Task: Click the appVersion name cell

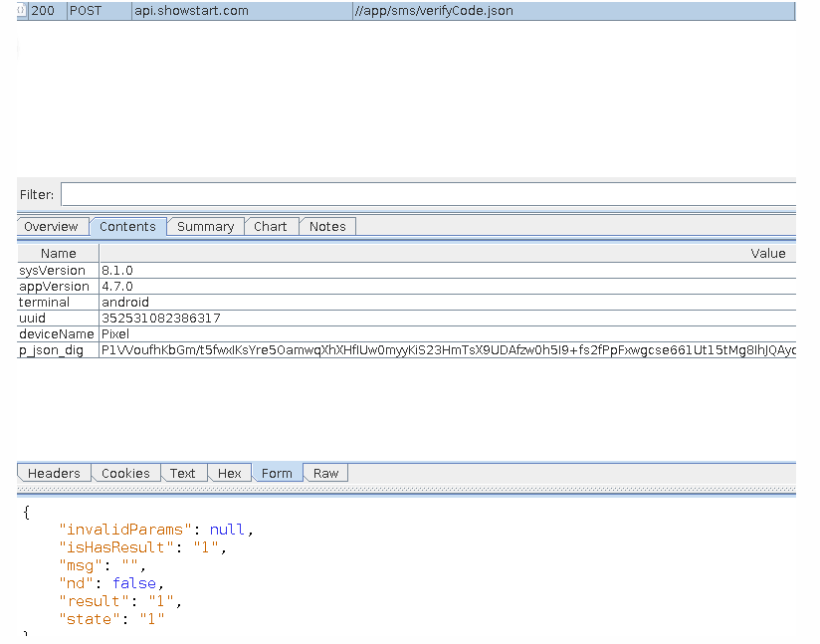Action: (x=58, y=287)
